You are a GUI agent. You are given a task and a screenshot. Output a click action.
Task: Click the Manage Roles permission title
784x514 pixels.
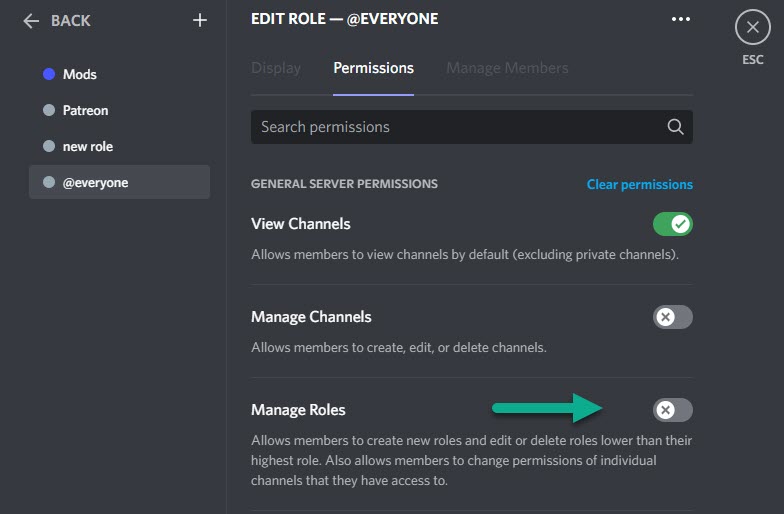(298, 410)
